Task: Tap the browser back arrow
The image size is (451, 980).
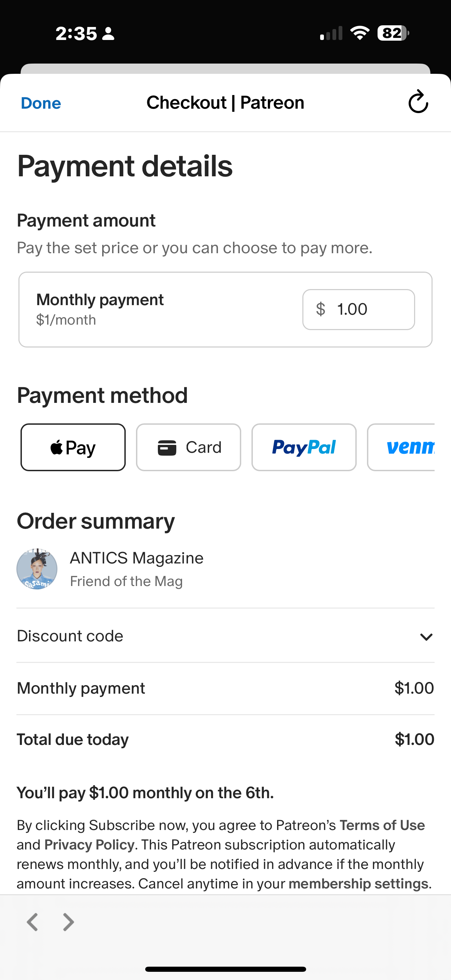Action: [32, 922]
